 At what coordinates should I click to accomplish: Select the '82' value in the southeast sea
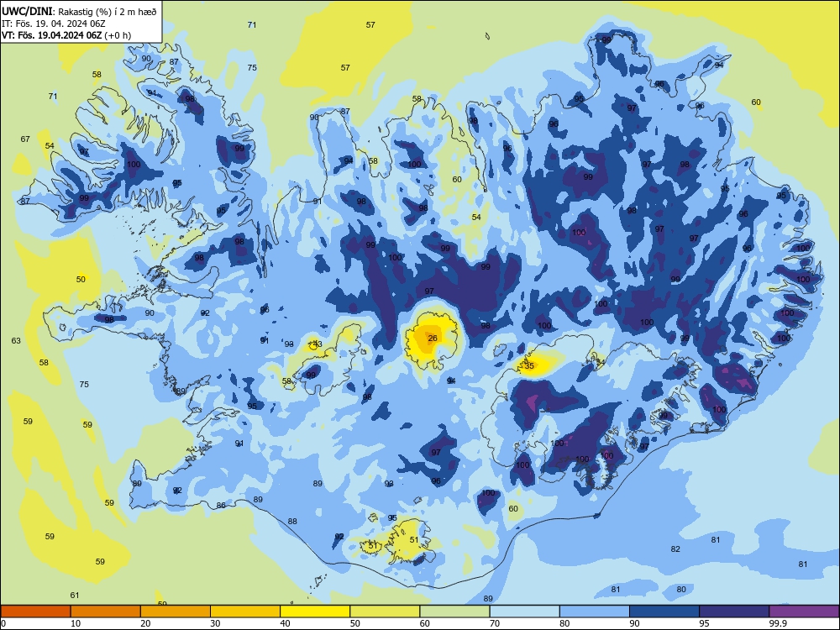[675, 549]
